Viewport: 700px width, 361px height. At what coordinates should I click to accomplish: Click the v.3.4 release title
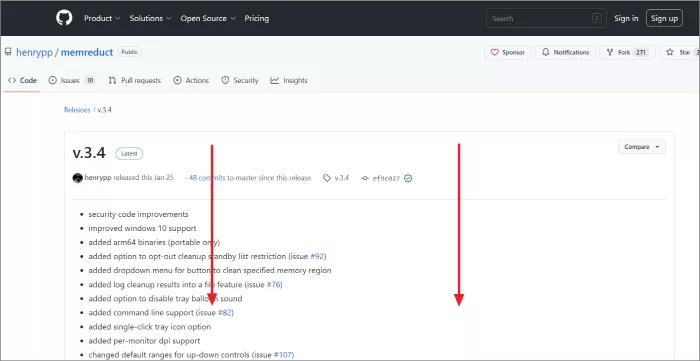pyautogui.click(x=89, y=153)
